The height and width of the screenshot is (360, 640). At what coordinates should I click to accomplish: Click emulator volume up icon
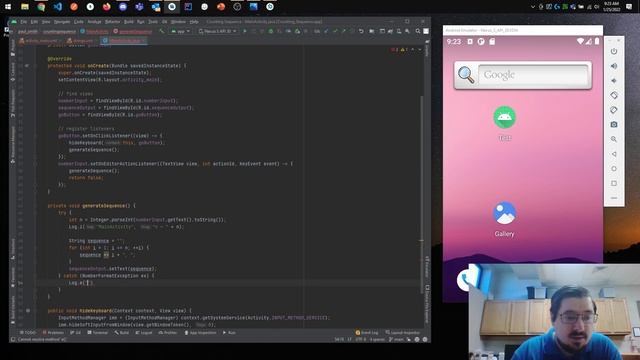[613, 66]
